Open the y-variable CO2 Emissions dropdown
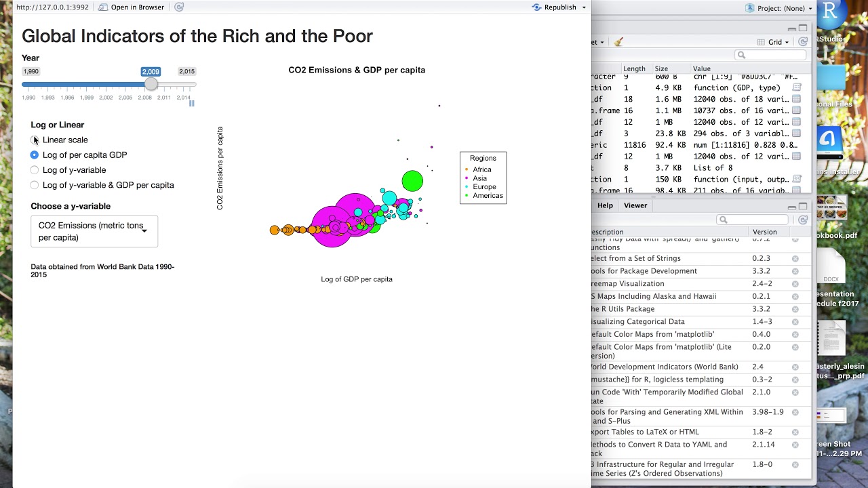 pos(94,231)
